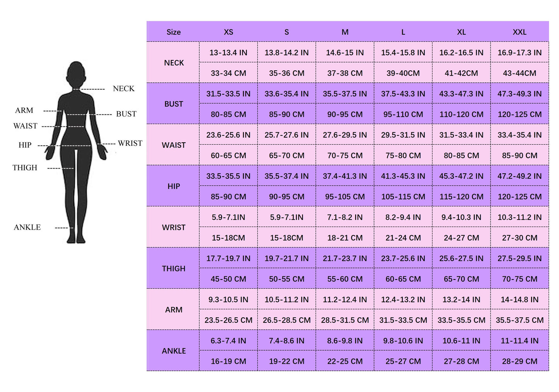Screen dimensions: 559x392
Task: Click the WRIST row header in table
Action: coord(173,227)
